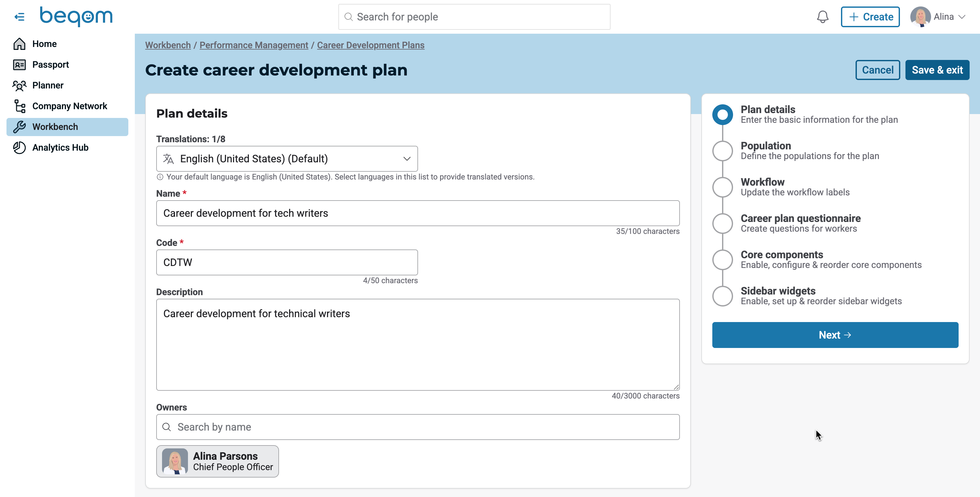This screenshot has width=980, height=497.
Task: Click the Alina Parsons owner chip
Action: click(x=217, y=461)
